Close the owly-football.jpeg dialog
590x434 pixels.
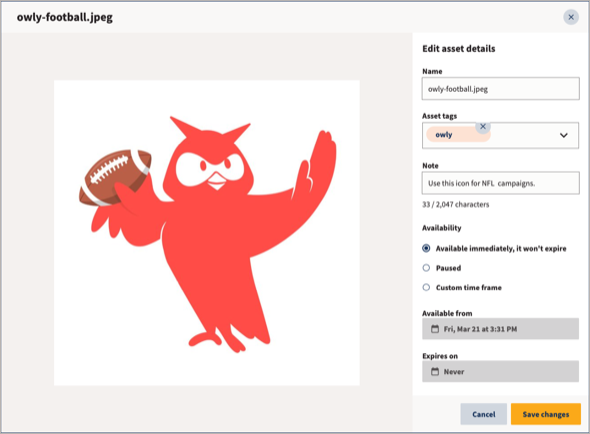(x=571, y=17)
